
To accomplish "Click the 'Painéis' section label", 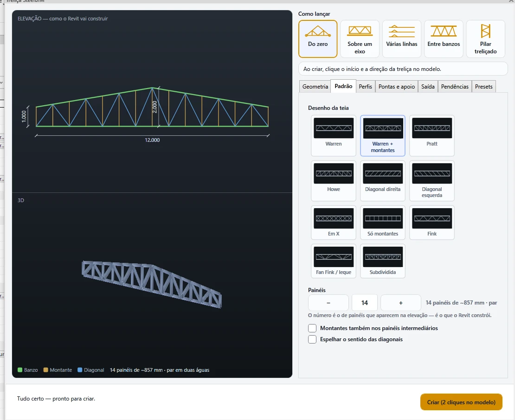I will pyautogui.click(x=316, y=290).
